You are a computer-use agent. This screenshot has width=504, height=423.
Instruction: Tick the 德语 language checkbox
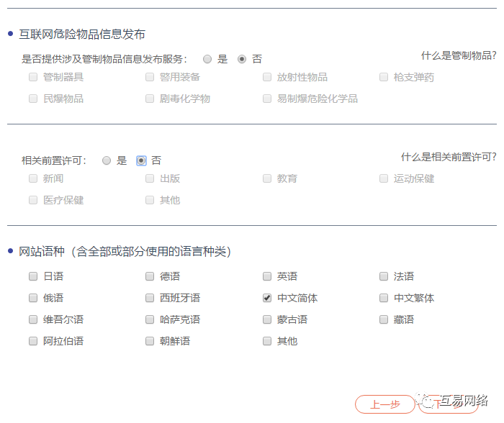150,276
